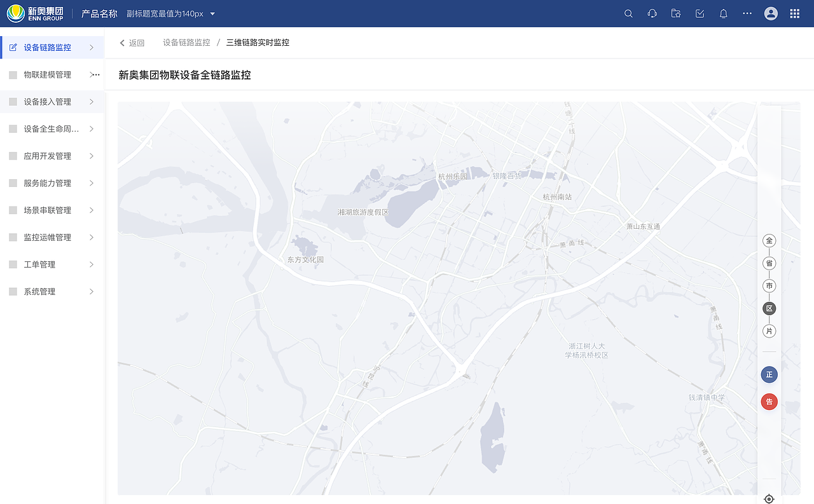
Task: Click the edit icon beside 设备链路监控
Action: (x=13, y=48)
